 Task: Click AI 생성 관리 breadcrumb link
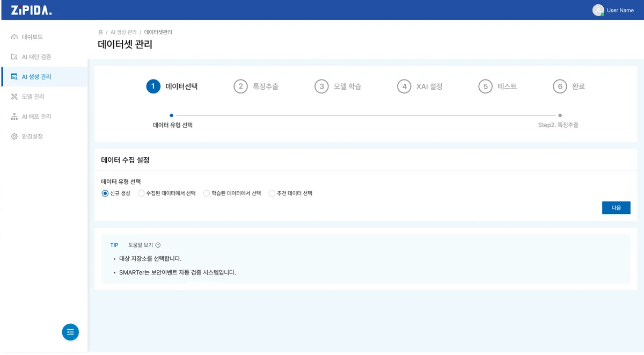pyautogui.click(x=123, y=32)
